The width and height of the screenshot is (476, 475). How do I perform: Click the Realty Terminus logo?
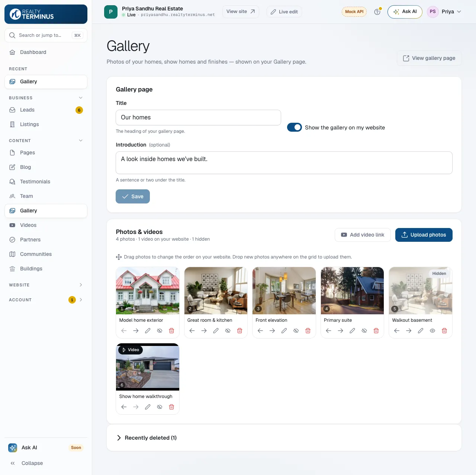(46, 14)
